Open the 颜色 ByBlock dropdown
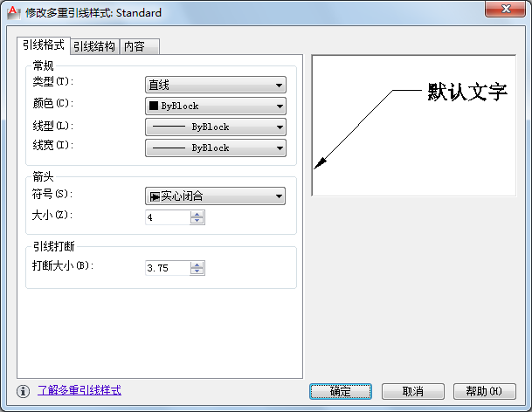Screen dimensions: 532x412 [216, 106]
